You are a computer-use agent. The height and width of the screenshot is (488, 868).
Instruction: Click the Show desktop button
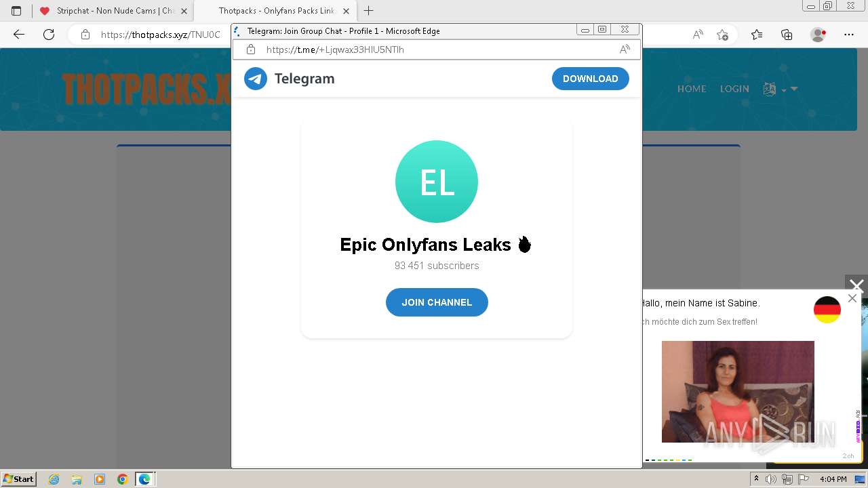(861, 479)
